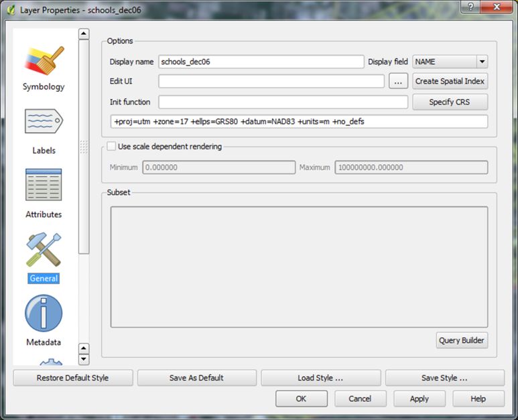Click the Cancel button

[x=361, y=399]
